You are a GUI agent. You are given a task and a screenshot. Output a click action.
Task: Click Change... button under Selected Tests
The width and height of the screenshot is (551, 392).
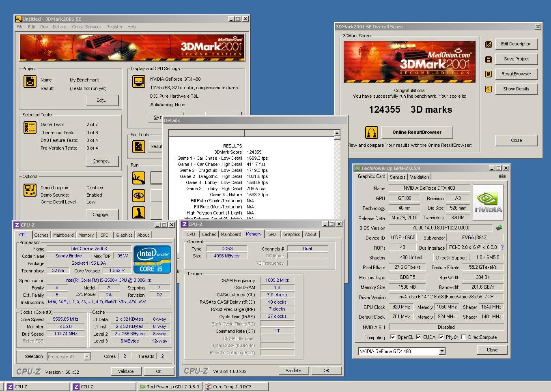coord(102,161)
